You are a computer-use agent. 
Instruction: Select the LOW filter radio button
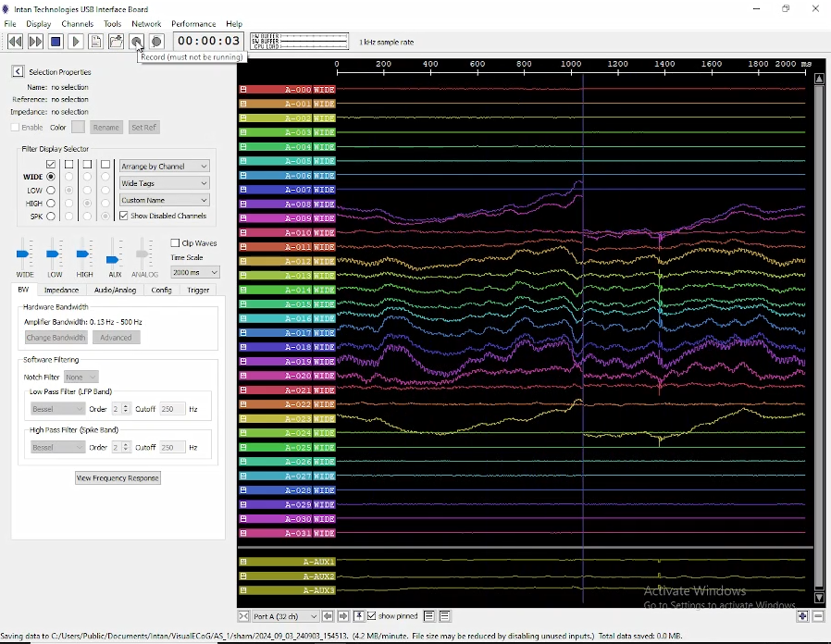(51, 190)
